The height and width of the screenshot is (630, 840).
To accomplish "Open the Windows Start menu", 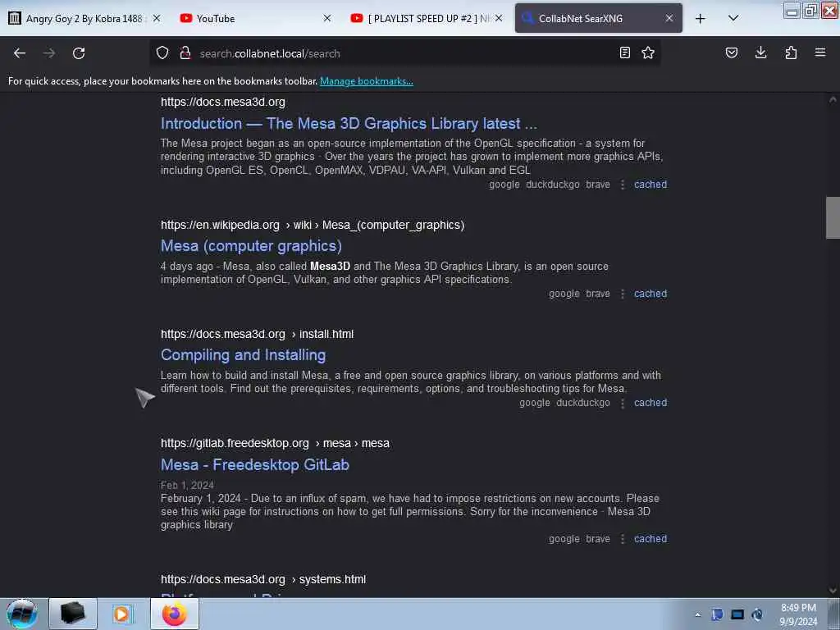I will click(22, 614).
